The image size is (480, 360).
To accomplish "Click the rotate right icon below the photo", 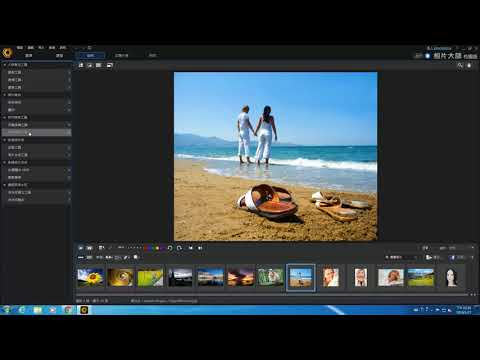I will click(179, 248).
